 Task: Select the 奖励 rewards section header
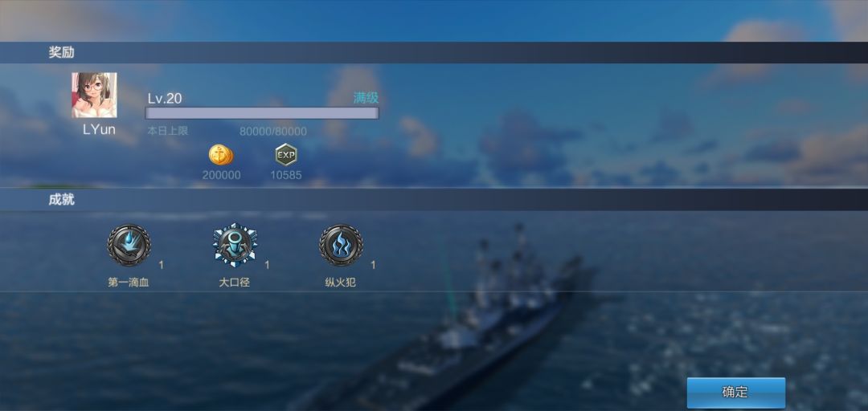[61, 52]
